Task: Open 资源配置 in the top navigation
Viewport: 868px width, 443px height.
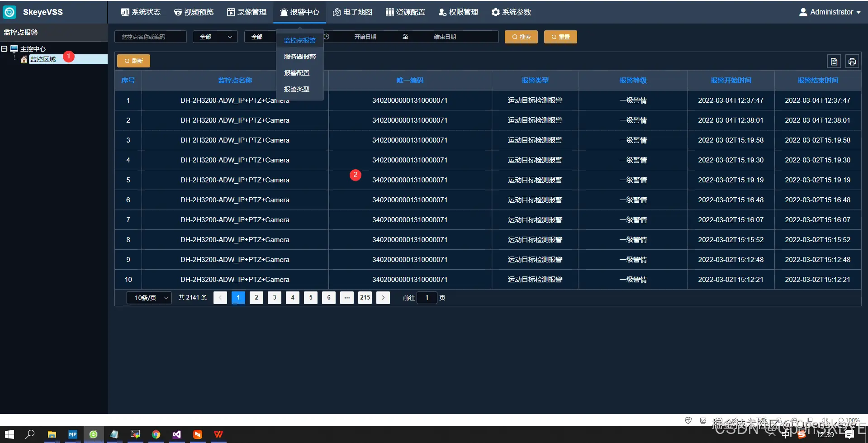Action: (x=405, y=12)
